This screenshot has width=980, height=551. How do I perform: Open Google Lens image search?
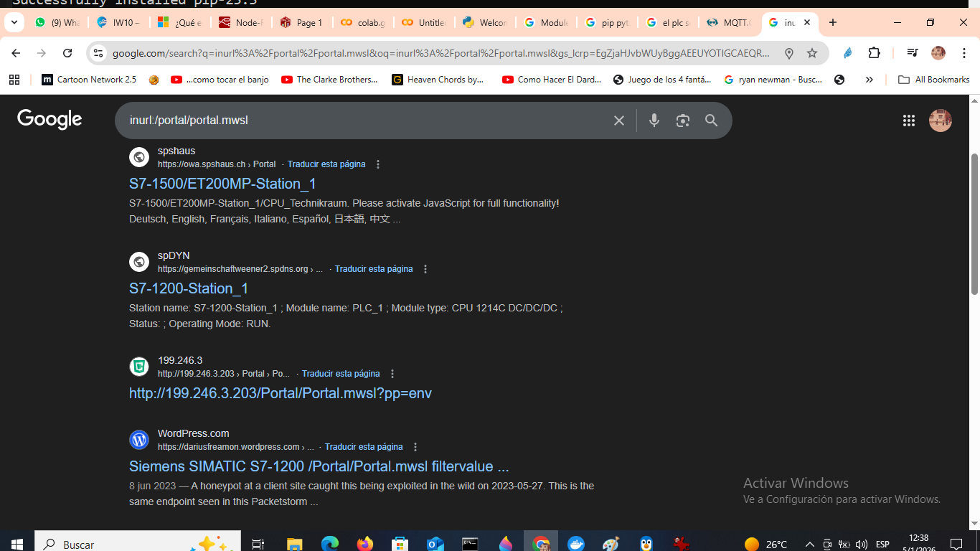(x=682, y=121)
